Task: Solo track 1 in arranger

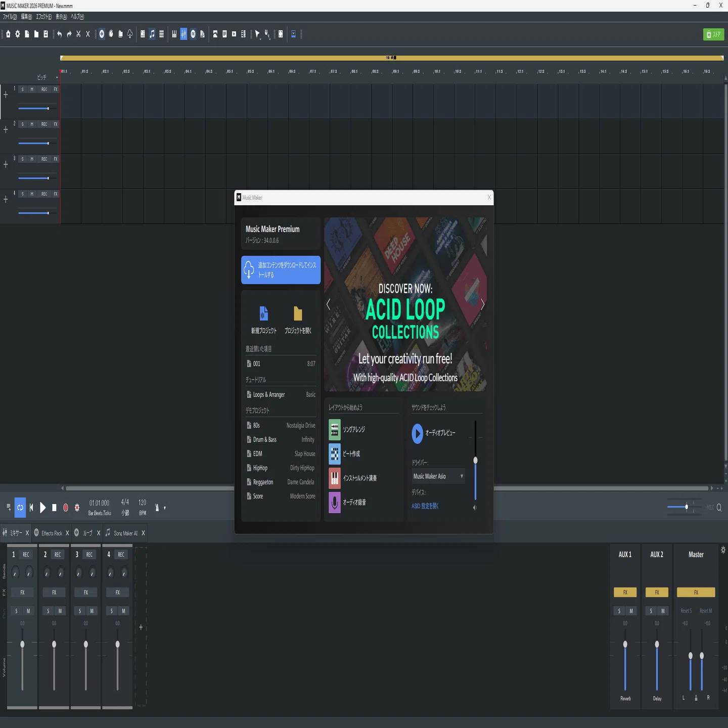Action: pyautogui.click(x=22, y=89)
